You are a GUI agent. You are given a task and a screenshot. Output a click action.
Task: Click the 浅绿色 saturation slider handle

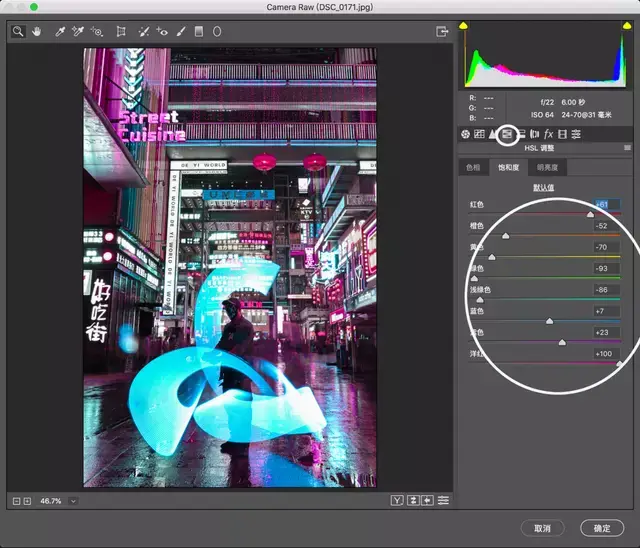click(x=480, y=300)
